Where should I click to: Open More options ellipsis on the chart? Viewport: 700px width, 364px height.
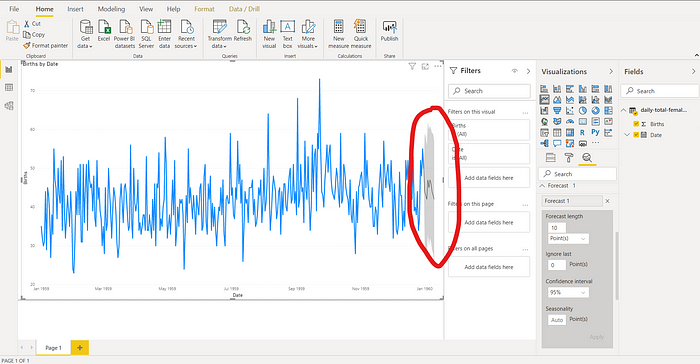pos(438,66)
